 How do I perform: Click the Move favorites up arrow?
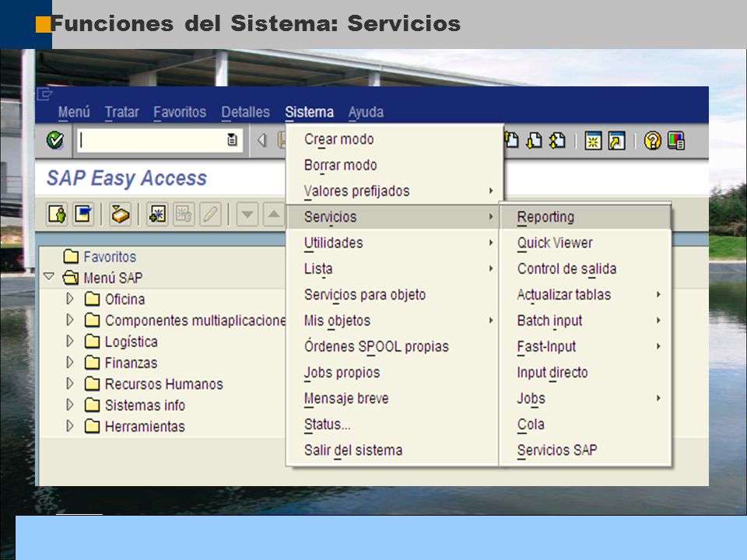(x=274, y=215)
